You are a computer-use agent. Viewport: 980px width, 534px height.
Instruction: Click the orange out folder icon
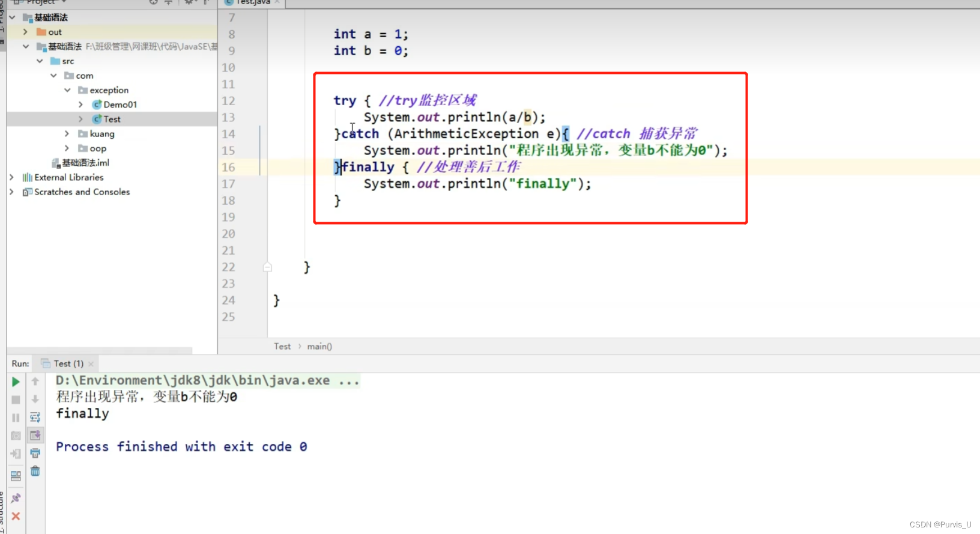[41, 32]
